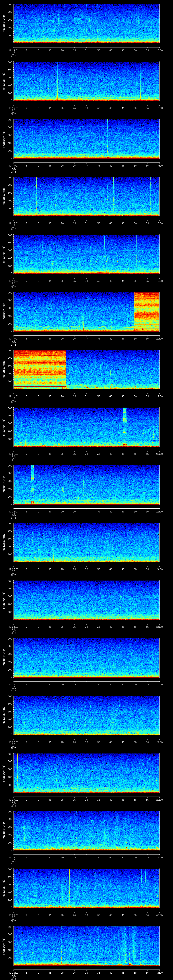Click the 19:14:00 start time label
The image size is (173, 980).
coord(13,50)
